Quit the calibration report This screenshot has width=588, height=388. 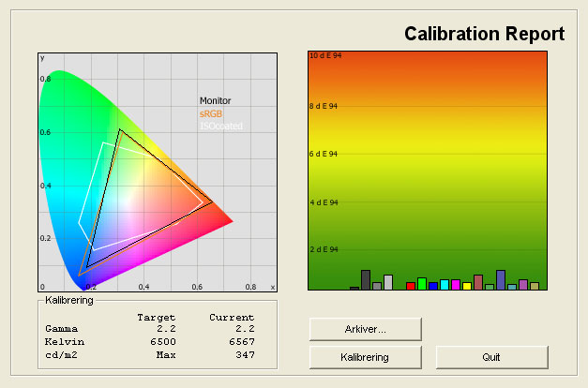click(x=491, y=357)
